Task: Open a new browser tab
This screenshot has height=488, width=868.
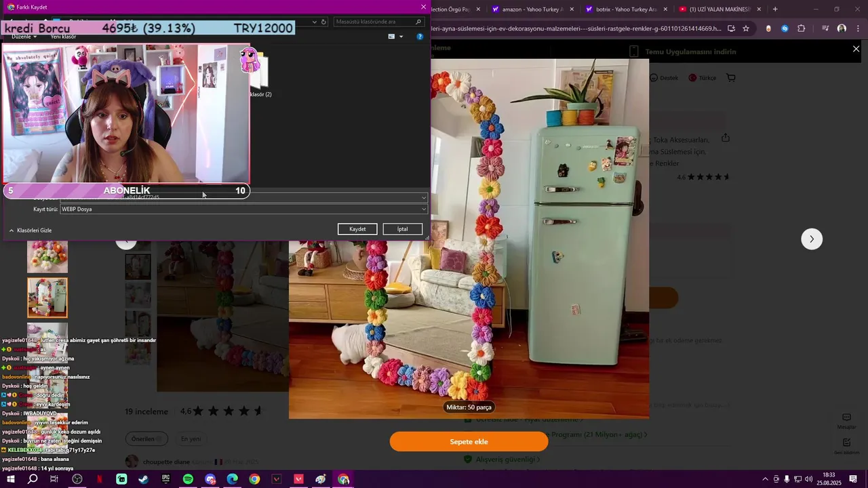Action: tap(775, 9)
